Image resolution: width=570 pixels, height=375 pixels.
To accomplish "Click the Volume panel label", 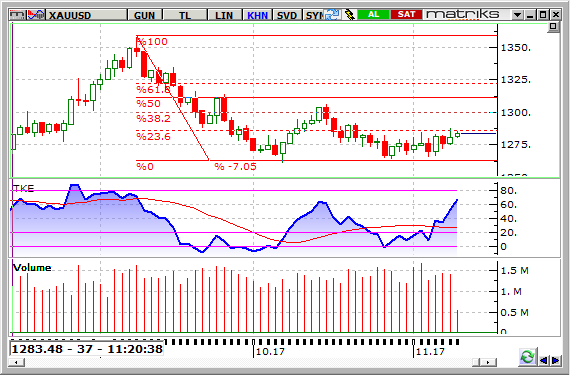I will (x=32, y=268).
